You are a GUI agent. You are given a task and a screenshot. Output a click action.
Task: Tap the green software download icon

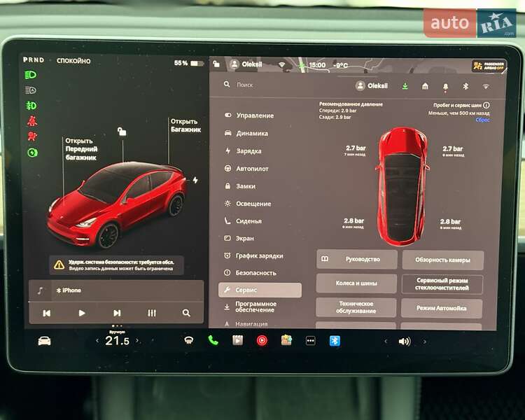tap(405, 86)
